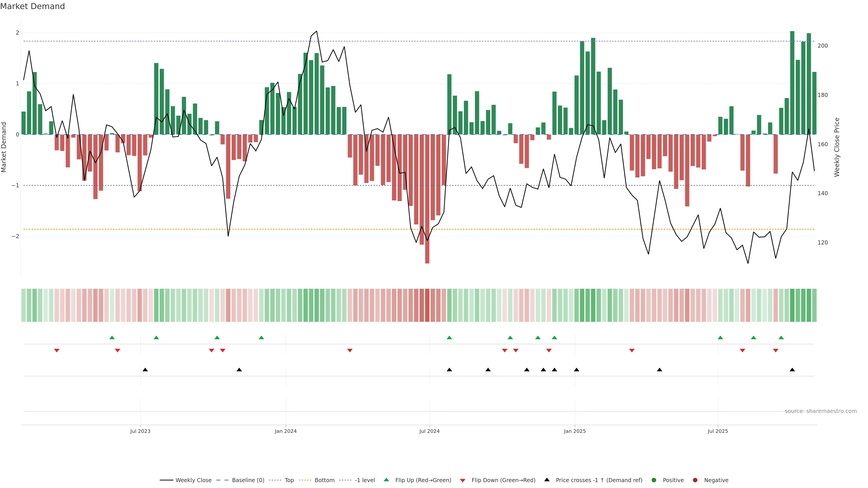Viewport: 868px width, 488px height.
Task: Click the red Flip Down legend triangle icon
Action: click(463, 481)
